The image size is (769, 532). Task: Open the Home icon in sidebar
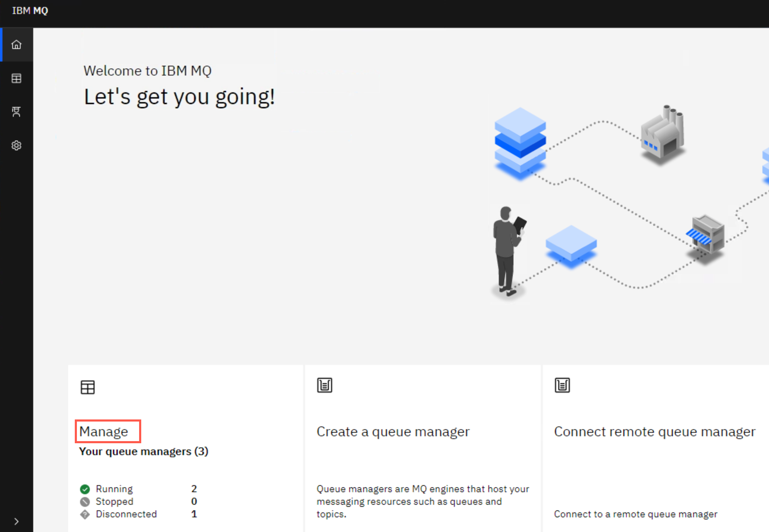(x=16, y=45)
